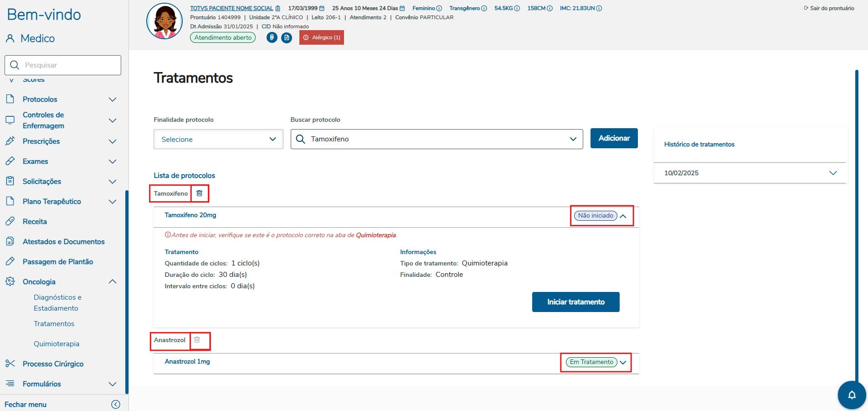Open Quimioterapia in the sidebar
This screenshot has height=411, width=868.
pos(56,344)
